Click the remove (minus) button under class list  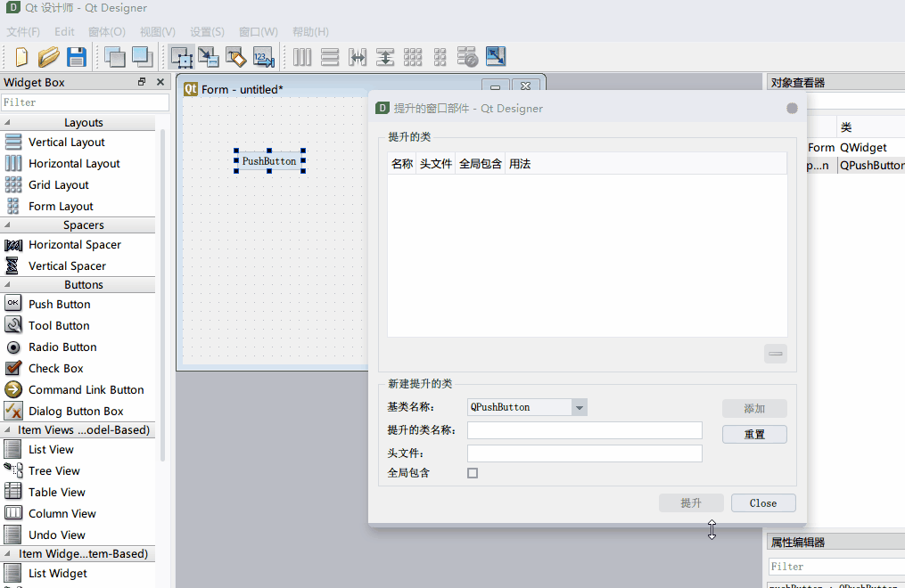(x=775, y=354)
